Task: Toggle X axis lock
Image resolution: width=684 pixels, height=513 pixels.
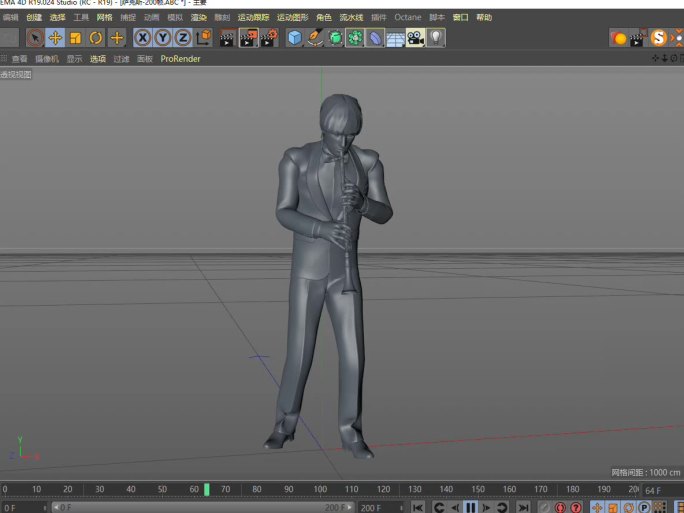Action: pos(143,38)
